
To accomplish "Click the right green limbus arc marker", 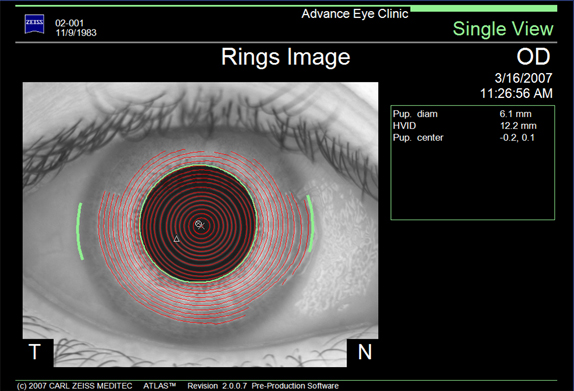I will coord(310,223).
